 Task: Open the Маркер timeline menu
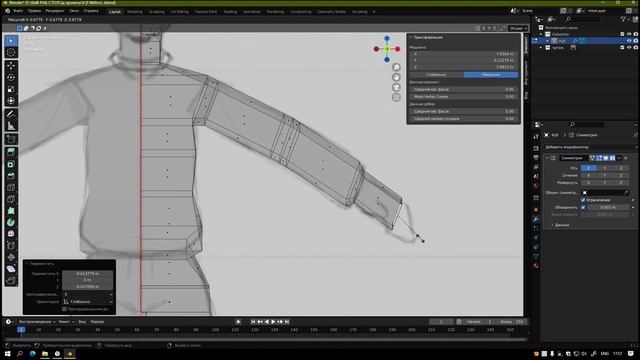click(x=97, y=322)
